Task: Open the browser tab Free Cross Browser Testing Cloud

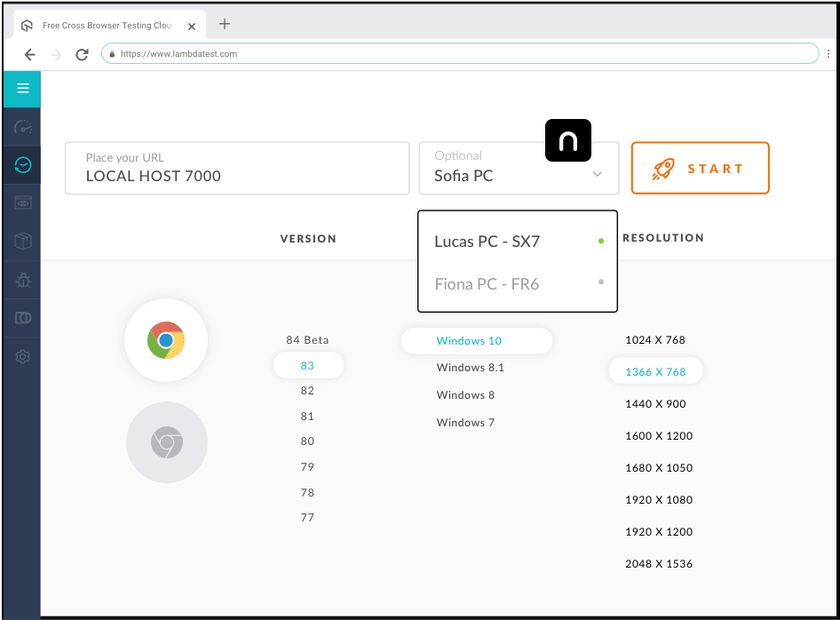Action: 107,25
